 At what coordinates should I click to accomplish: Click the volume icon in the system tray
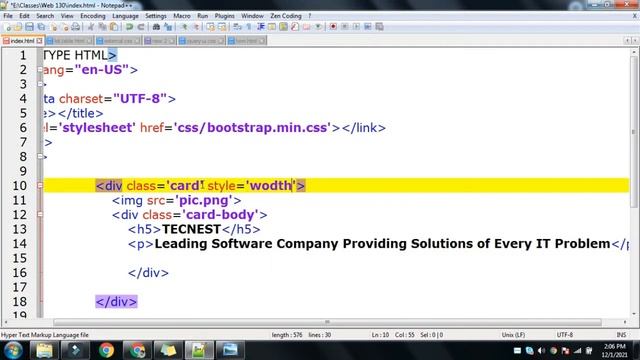point(542,351)
